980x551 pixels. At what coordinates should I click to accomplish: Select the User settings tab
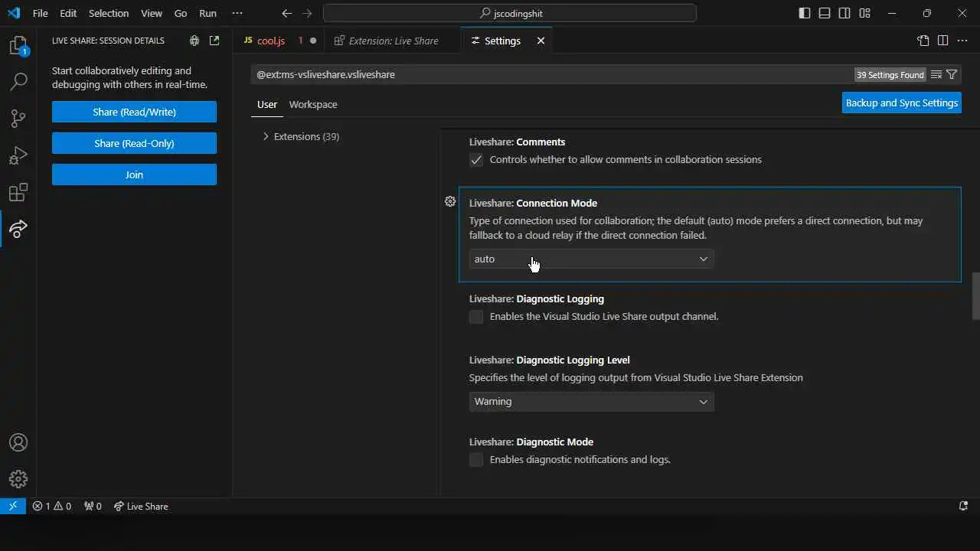[267, 104]
